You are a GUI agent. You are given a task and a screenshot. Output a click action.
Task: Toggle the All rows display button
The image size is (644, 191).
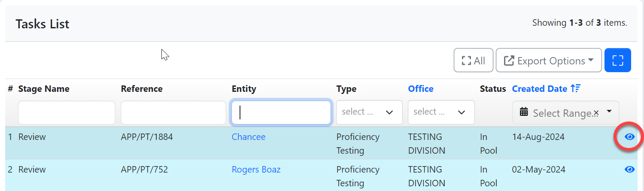473,61
